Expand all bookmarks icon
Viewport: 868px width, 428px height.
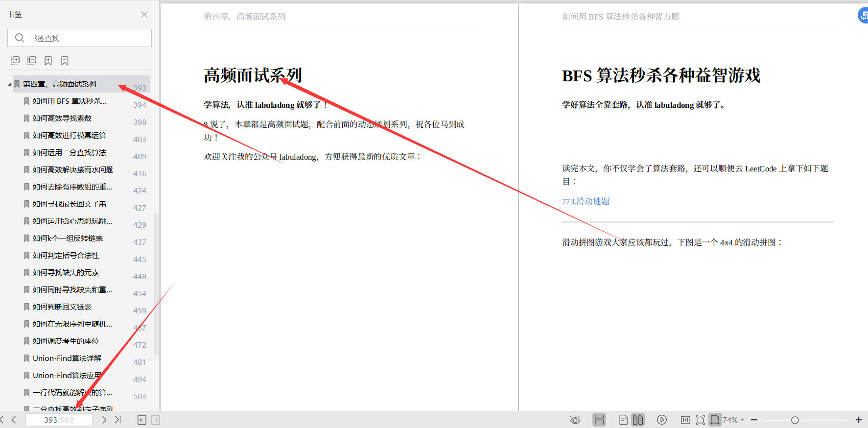point(15,60)
